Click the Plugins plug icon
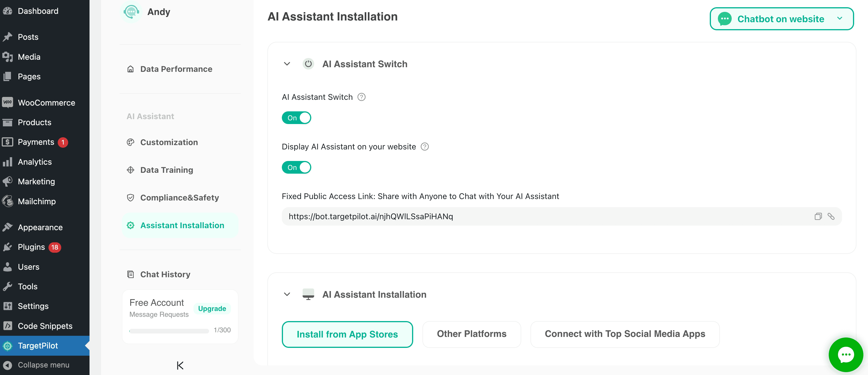This screenshot has width=868, height=375. [x=8, y=247]
